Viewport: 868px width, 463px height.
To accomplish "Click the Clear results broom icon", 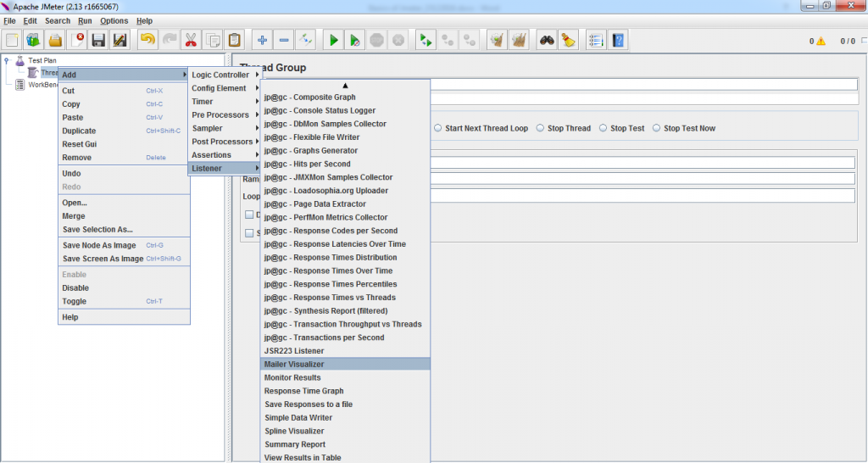I will tap(497, 40).
